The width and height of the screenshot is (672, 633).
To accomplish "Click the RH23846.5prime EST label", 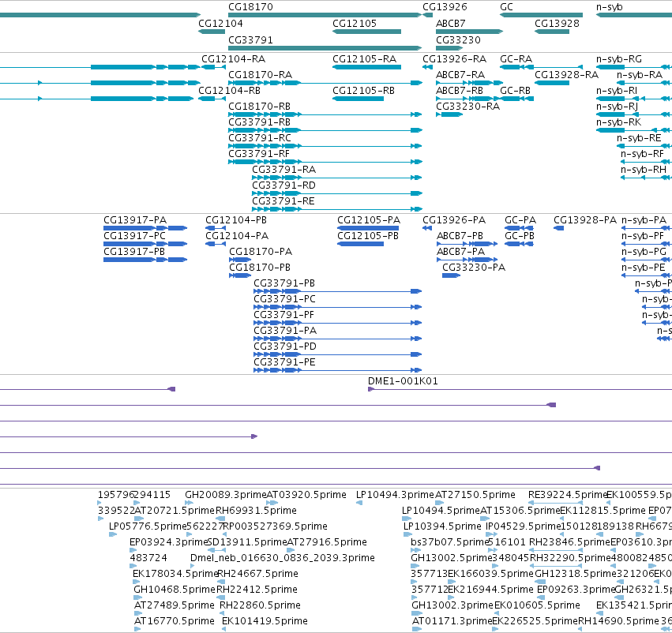I will pyautogui.click(x=569, y=541).
